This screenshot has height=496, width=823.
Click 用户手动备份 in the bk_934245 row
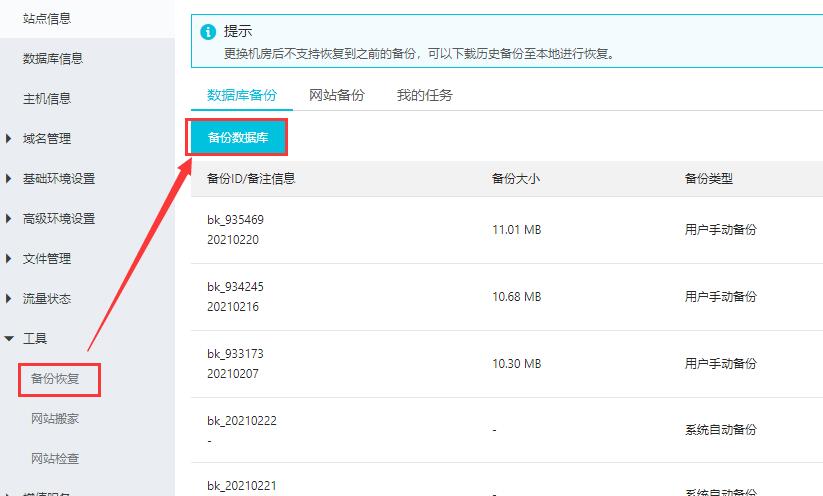click(721, 297)
